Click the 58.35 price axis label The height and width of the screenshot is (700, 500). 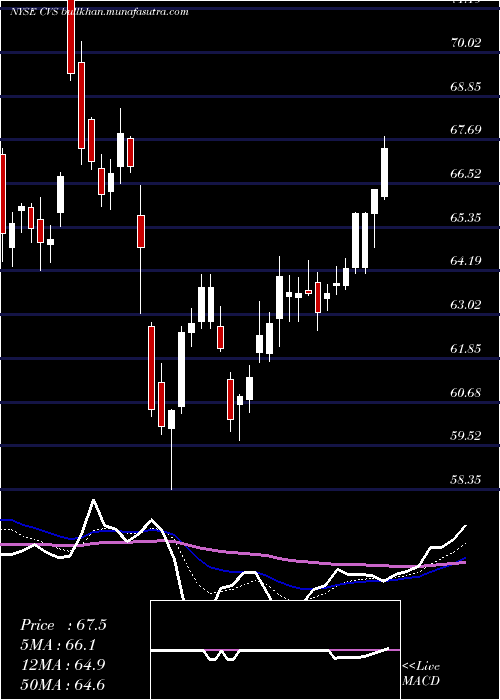(x=466, y=480)
